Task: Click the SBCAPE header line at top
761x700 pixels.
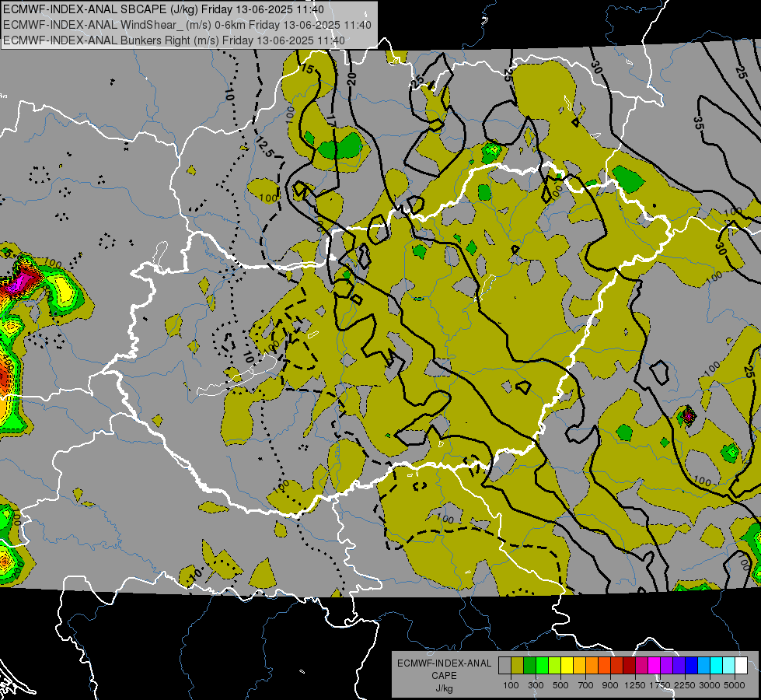Action: point(163,9)
